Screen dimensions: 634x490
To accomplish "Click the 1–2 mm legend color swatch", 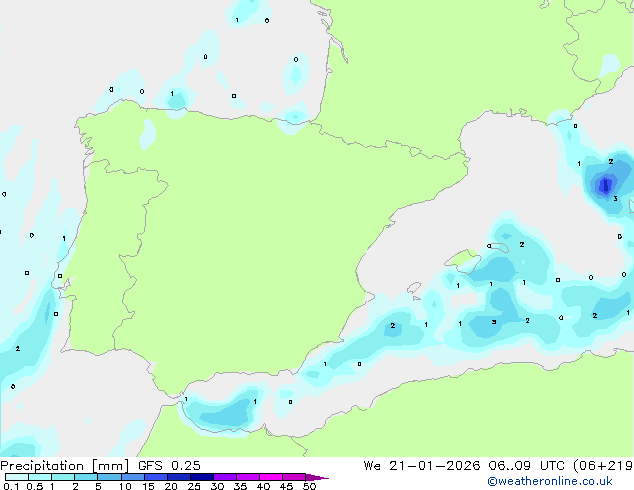I will [x=63, y=477].
